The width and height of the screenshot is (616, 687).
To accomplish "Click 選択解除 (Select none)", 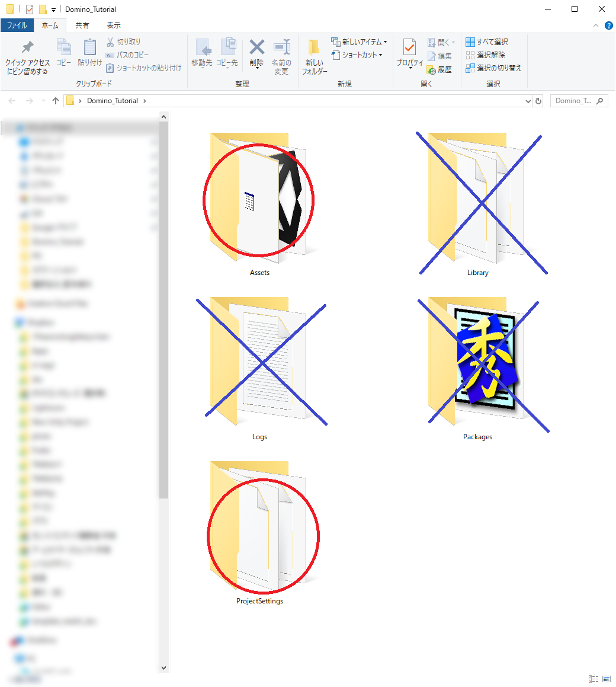I will coord(486,55).
